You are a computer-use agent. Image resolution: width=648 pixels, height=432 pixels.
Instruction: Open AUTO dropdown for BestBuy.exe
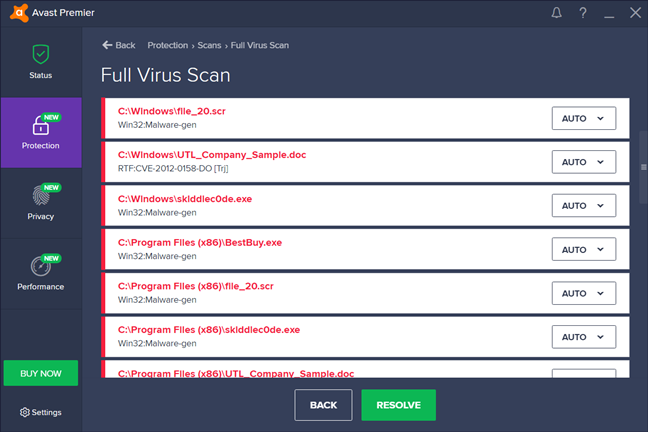click(584, 249)
